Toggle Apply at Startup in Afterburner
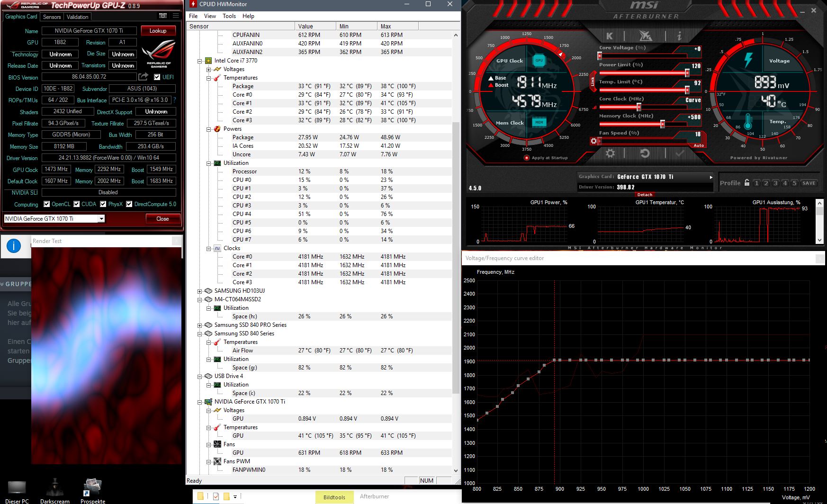The width and height of the screenshot is (827, 504). (527, 158)
